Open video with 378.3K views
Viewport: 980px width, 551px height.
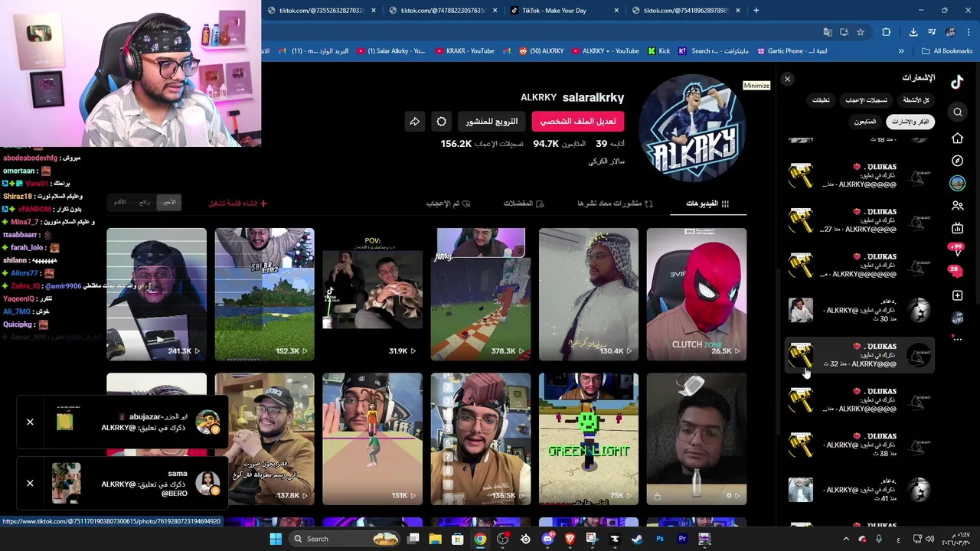pyautogui.click(x=481, y=294)
